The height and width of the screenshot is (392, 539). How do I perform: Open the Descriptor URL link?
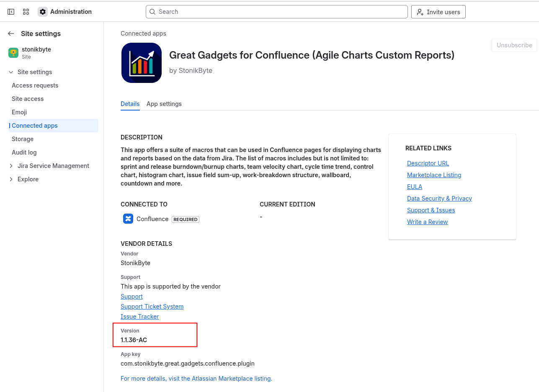coord(428,163)
